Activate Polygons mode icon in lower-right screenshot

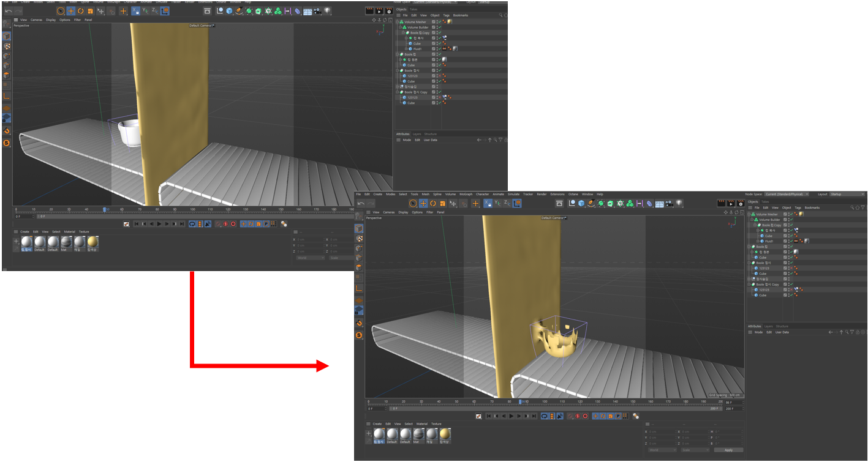[359, 267]
